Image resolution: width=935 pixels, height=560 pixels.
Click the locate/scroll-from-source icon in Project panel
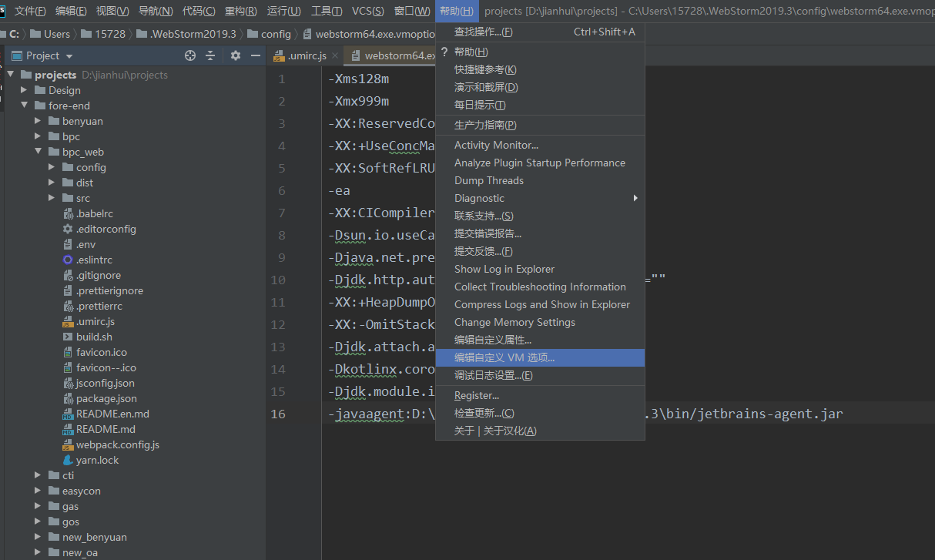coord(190,55)
